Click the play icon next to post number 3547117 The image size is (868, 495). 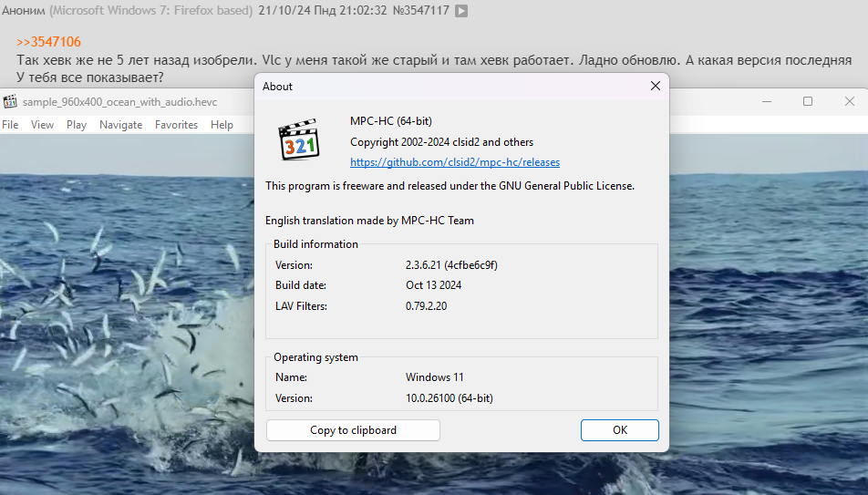tap(461, 11)
